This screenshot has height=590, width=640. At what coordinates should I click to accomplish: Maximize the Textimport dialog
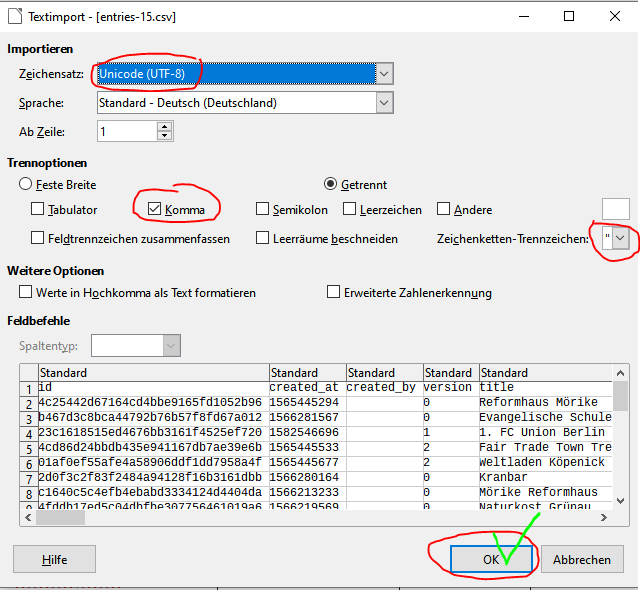tap(569, 17)
